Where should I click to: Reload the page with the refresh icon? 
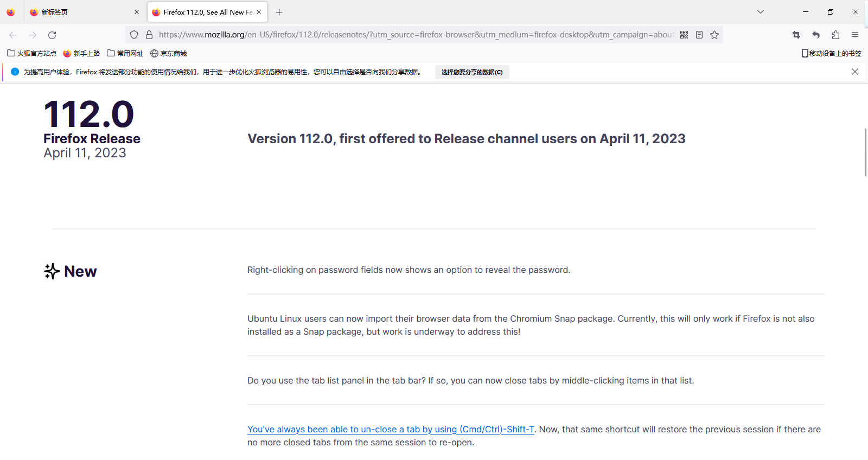52,35
